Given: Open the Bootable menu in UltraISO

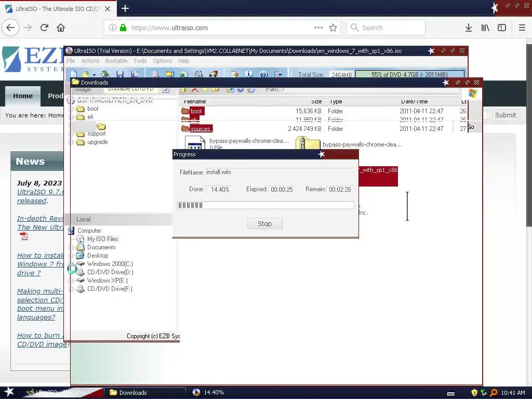Looking at the screenshot, I should pos(116,61).
